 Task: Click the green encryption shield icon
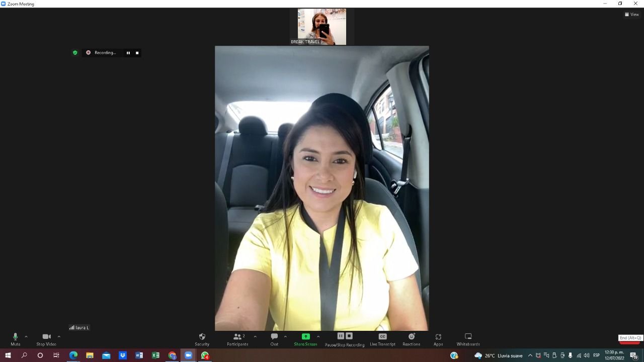[x=75, y=53]
